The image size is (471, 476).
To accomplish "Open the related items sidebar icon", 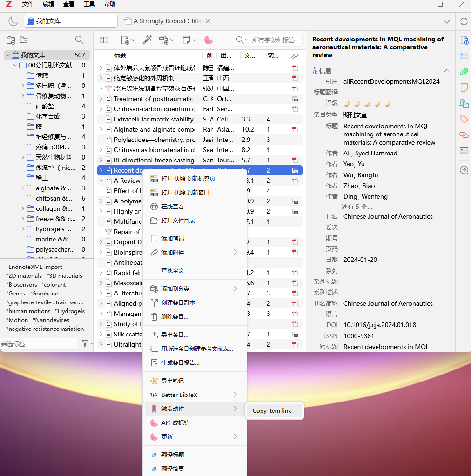I will coord(464,135).
